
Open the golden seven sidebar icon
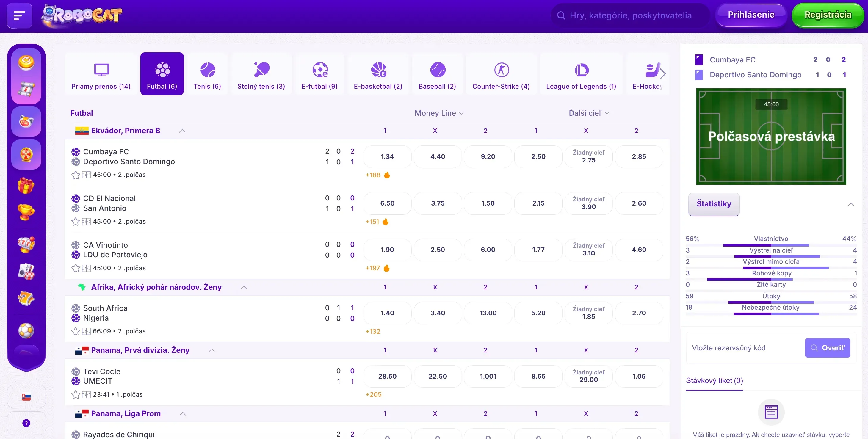point(26,299)
